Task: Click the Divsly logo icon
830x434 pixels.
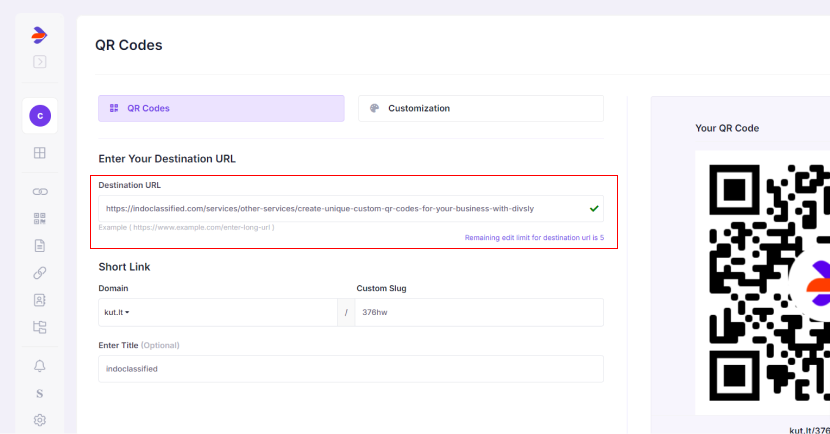Action: [39, 35]
